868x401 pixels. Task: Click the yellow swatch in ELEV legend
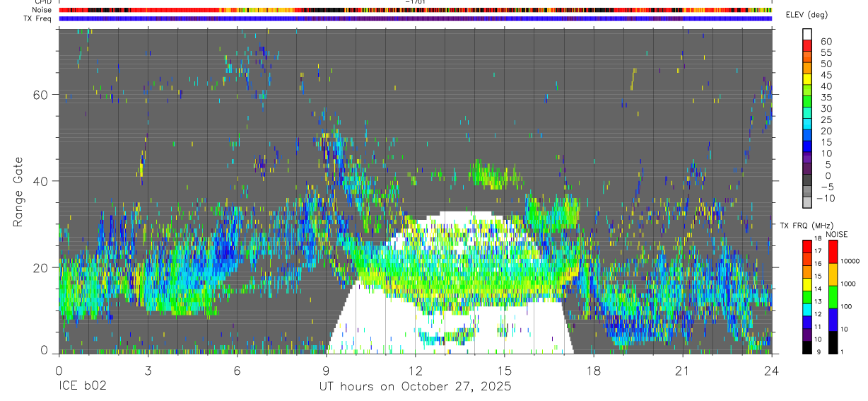tap(807, 80)
